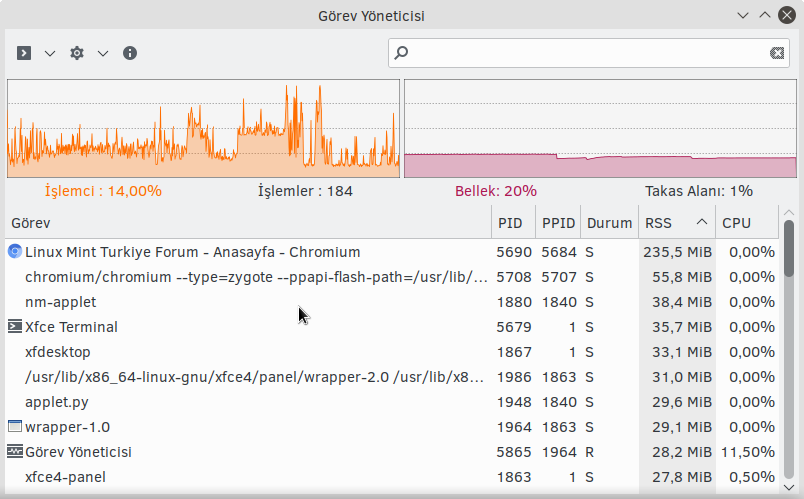
Task: Open the settings gear icon
Action: [77, 53]
